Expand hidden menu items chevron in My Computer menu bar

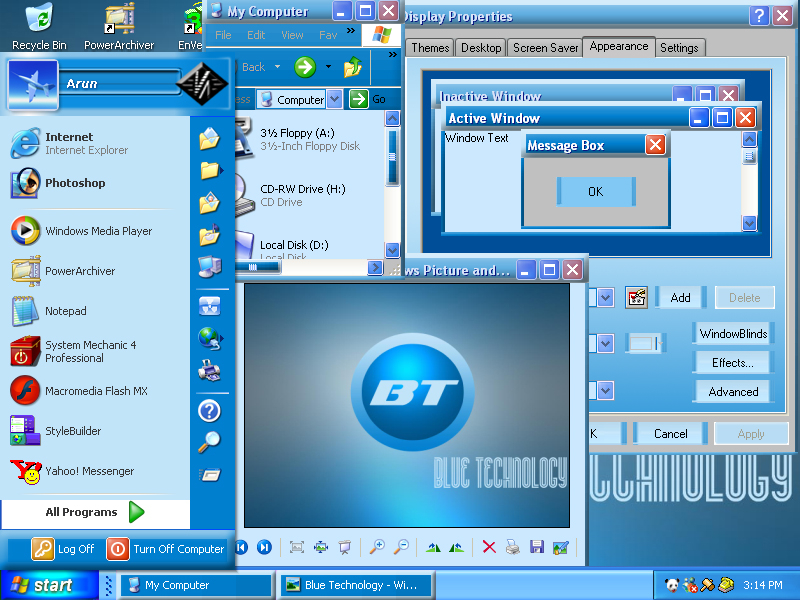click(x=351, y=31)
